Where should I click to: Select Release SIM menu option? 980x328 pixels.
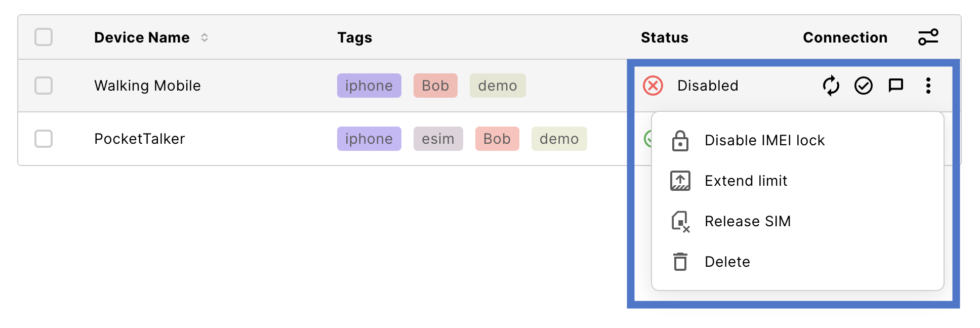747,221
